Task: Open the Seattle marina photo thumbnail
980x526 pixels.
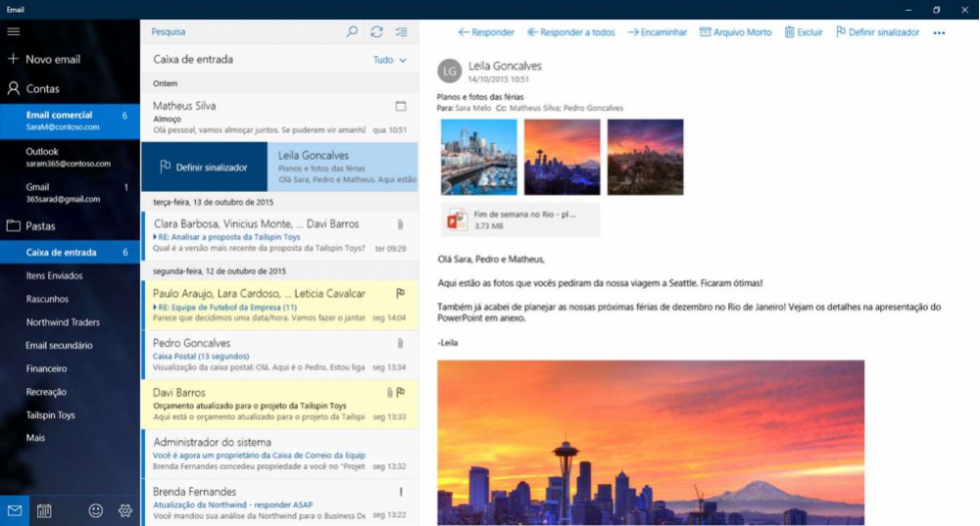Action: 479,157
